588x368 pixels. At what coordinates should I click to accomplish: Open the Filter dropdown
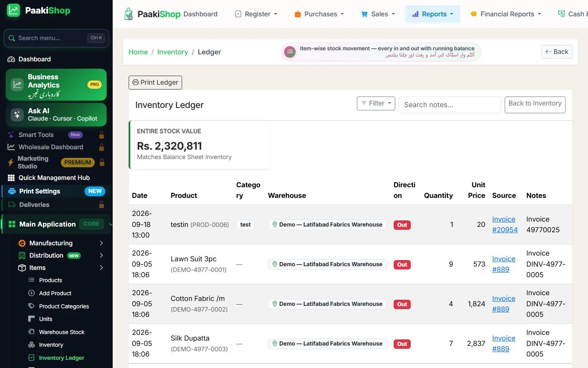click(376, 103)
